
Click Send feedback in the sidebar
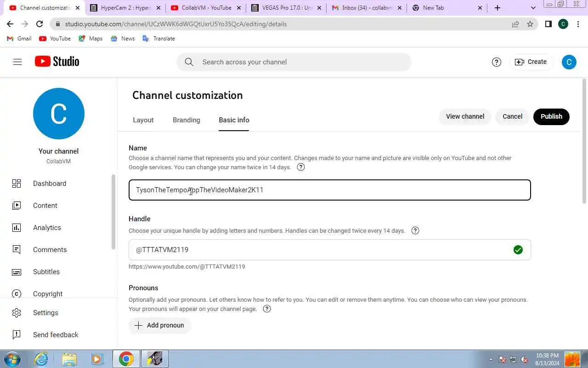coord(55,335)
